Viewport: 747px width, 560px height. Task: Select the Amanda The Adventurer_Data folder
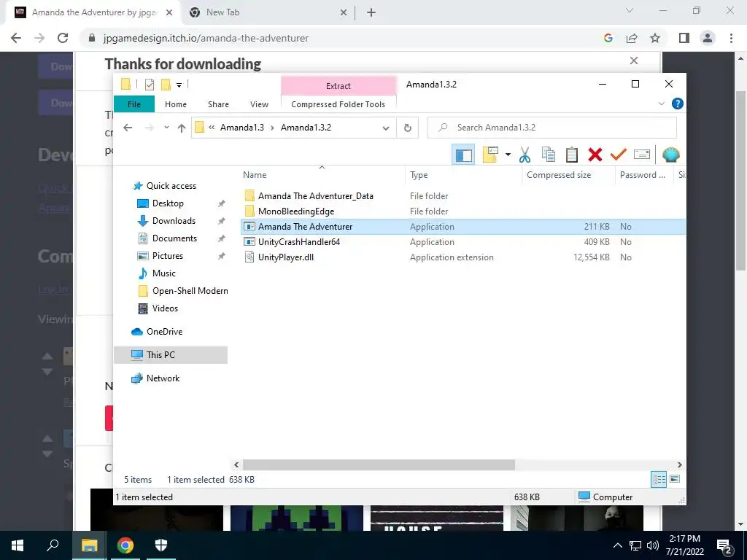click(315, 195)
